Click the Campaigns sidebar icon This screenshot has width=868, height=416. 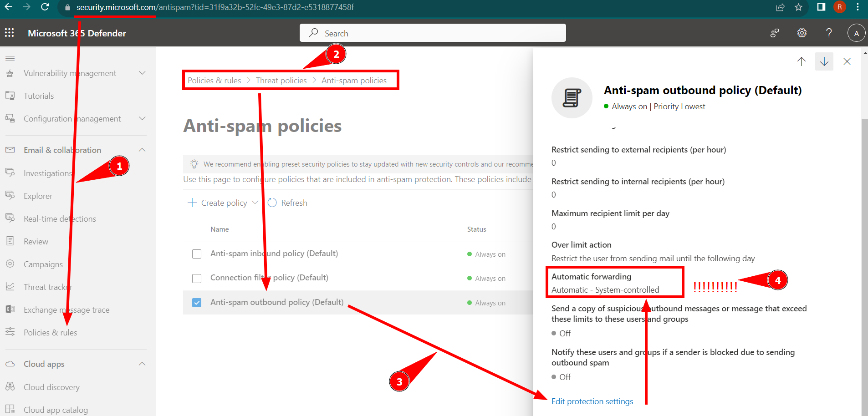(x=10, y=264)
